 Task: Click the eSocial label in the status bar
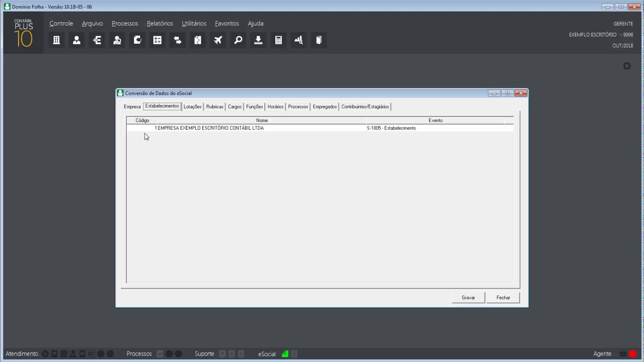(267, 354)
